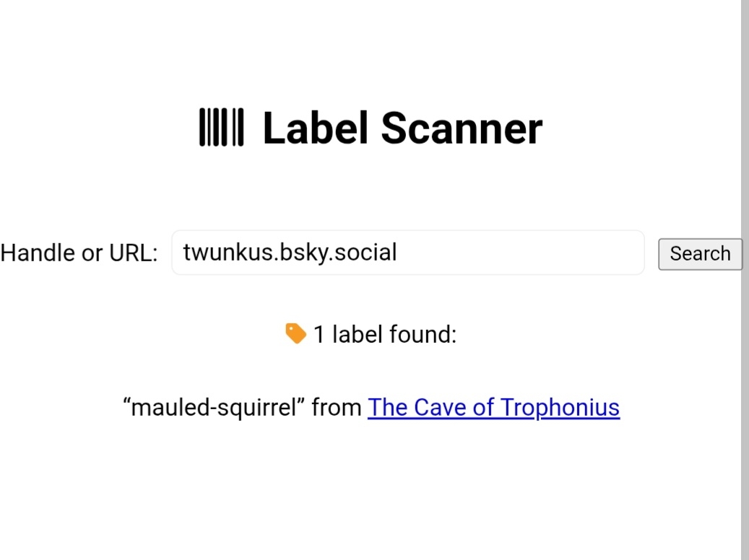Click the barcode icon beside the title
The height and width of the screenshot is (560, 749).
click(221, 128)
